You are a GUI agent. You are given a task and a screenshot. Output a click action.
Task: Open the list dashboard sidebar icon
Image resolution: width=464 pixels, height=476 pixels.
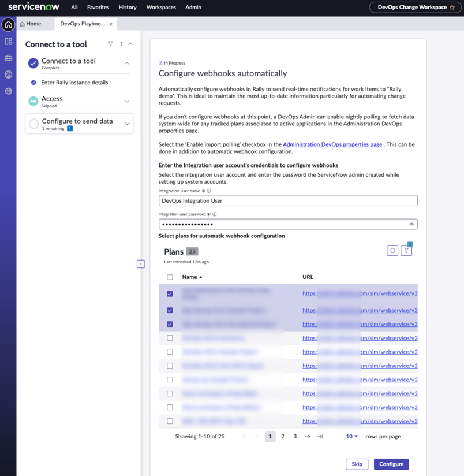point(8,41)
